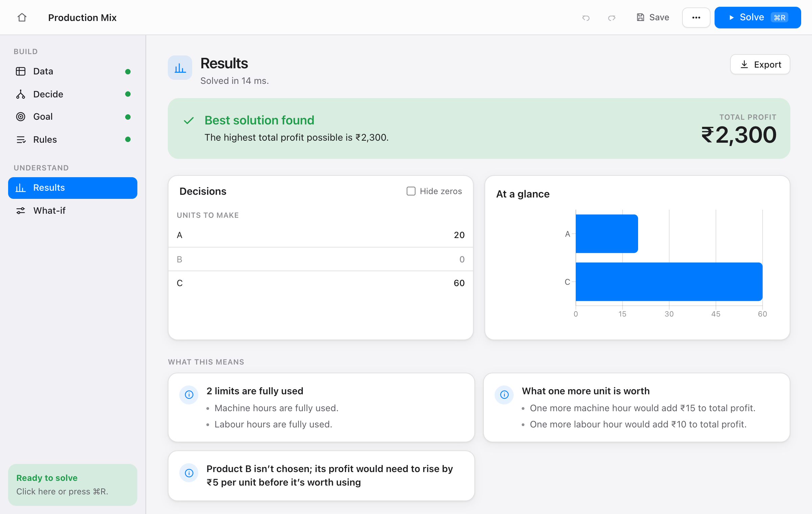The width and height of the screenshot is (812, 514).
Task: Click the At a glance card title
Action: (523, 194)
